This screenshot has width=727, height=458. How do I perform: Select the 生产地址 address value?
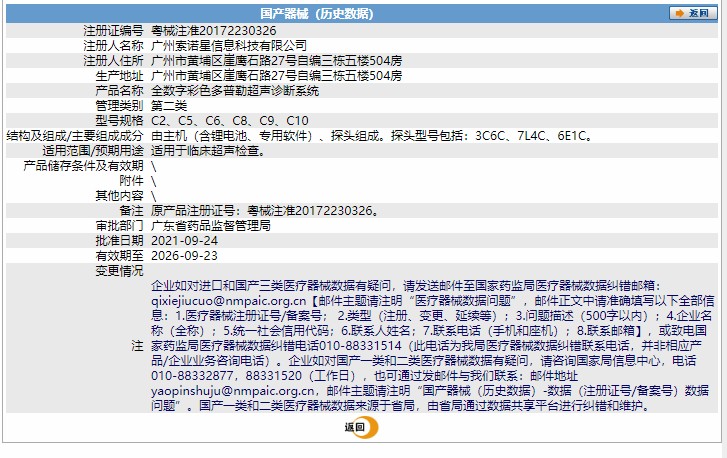tap(277, 76)
